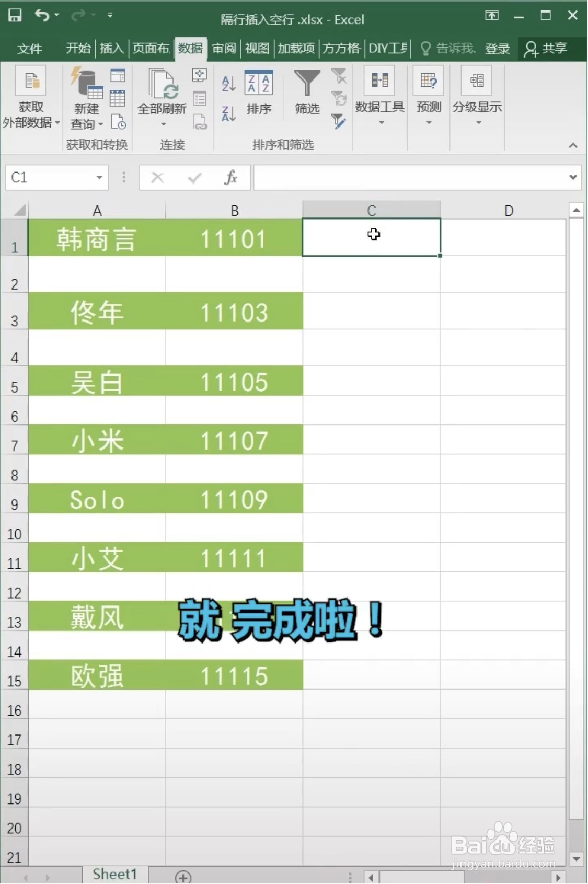Open the DIY工具箱 tab

point(388,48)
